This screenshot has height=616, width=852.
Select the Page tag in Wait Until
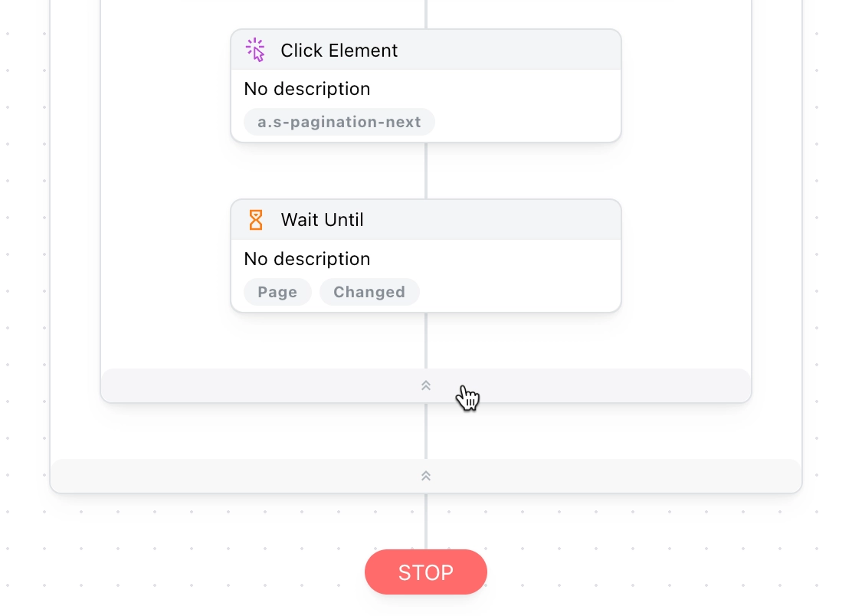(x=277, y=292)
